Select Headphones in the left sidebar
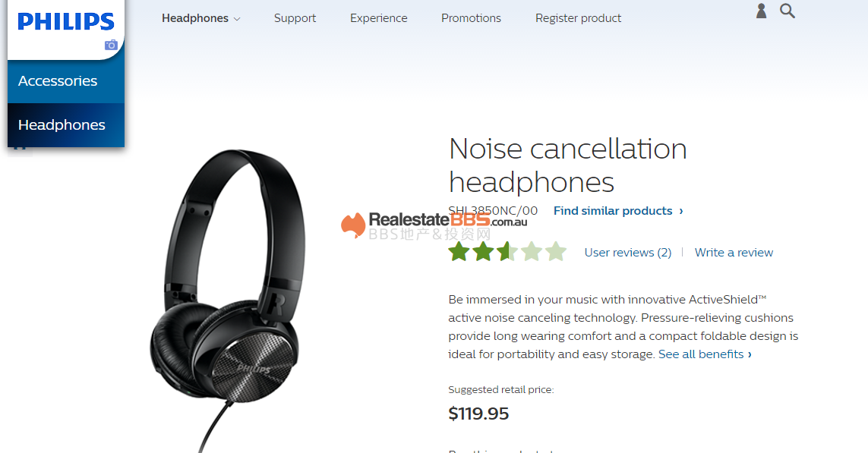The height and width of the screenshot is (453, 868). click(62, 125)
